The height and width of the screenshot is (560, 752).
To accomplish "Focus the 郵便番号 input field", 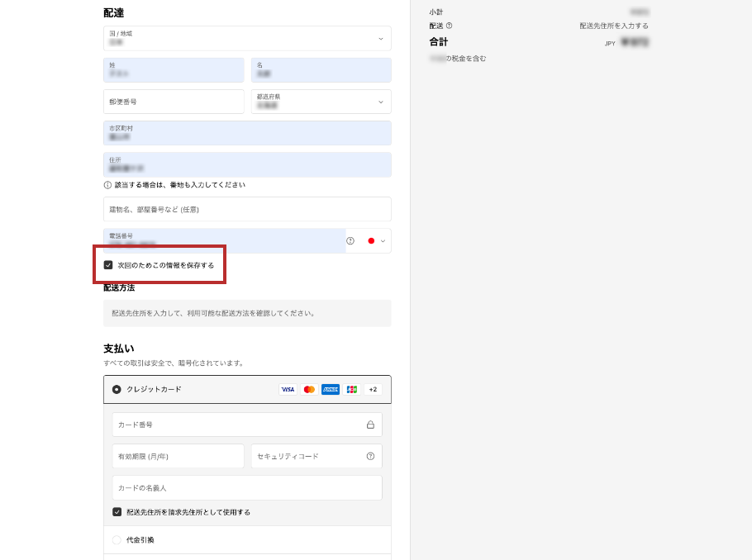I will pyautogui.click(x=174, y=102).
